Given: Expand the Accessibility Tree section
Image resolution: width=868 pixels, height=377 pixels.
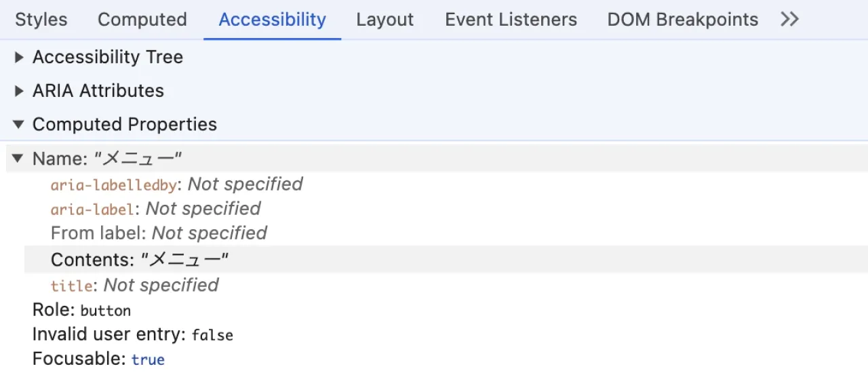Looking at the screenshot, I should pyautogui.click(x=19, y=58).
